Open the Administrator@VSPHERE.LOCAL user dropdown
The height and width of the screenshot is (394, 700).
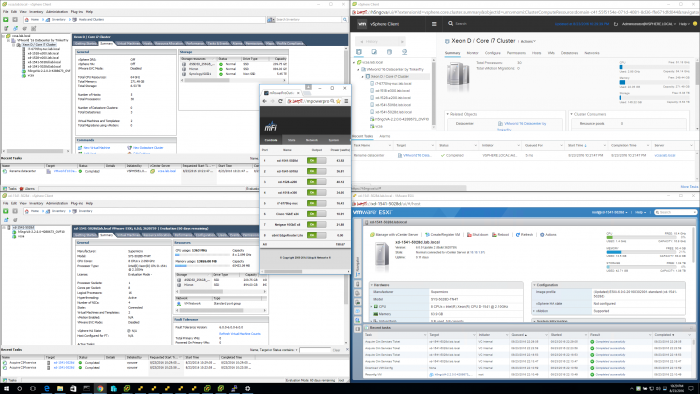[x=649, y=24]
